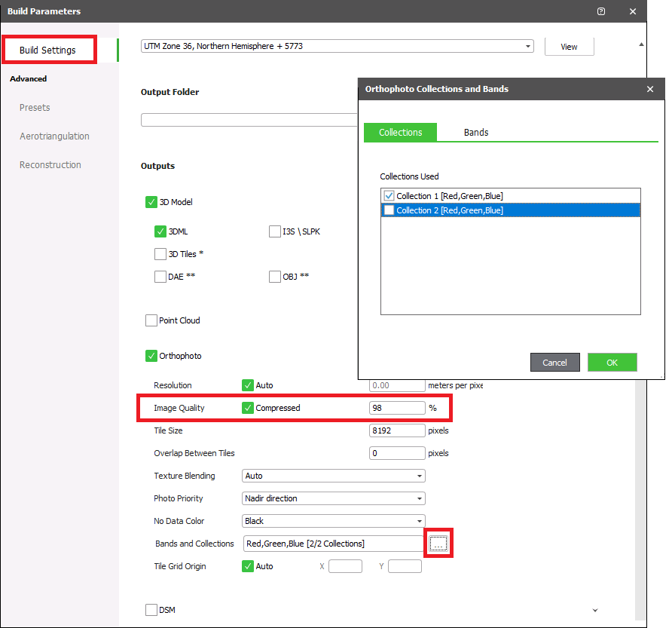Image resolution: width=672 pixels, height=628 pixels.
Task: Enable the I3S \ SLPK format checkbox
Action: [x=275, y=231]
